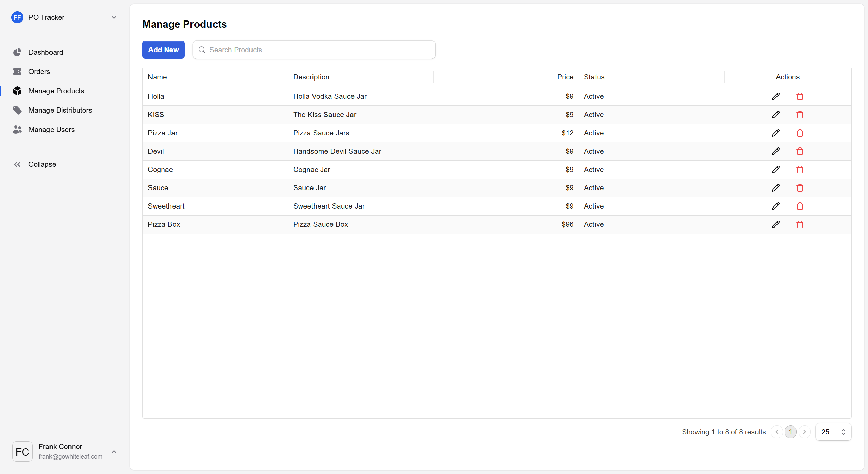Navigate to Manage Distributors

(60, 110)
